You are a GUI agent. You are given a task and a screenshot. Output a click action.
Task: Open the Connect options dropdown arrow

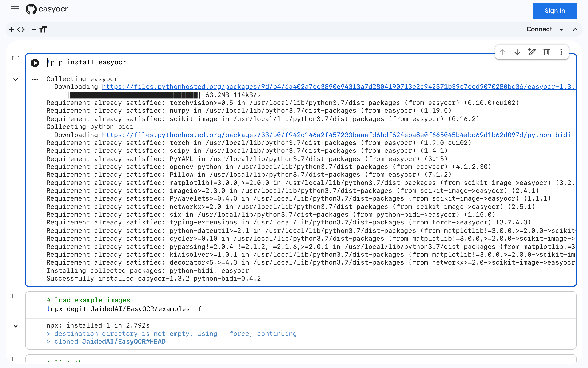coord(561,29)
